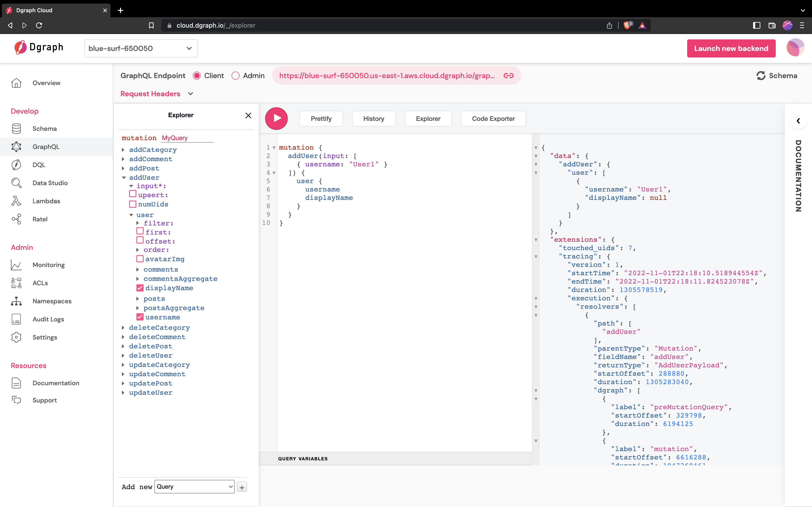Run the mutation with the play button
This screenshot has width=812, height=507.
pyautogui.click(x=276, y=118)
